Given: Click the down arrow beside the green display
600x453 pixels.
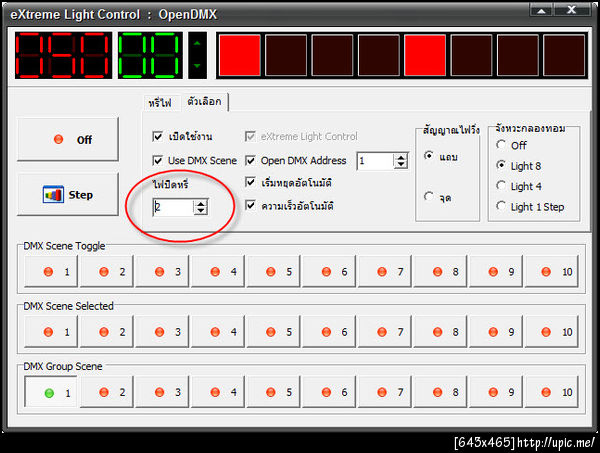Looking at the screenshot, I should click(197, 66).
